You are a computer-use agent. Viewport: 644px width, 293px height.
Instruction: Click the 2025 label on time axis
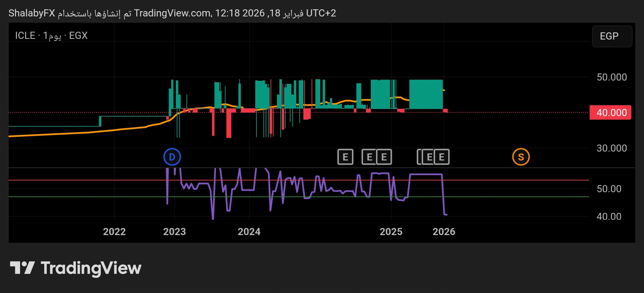(391, 232)
